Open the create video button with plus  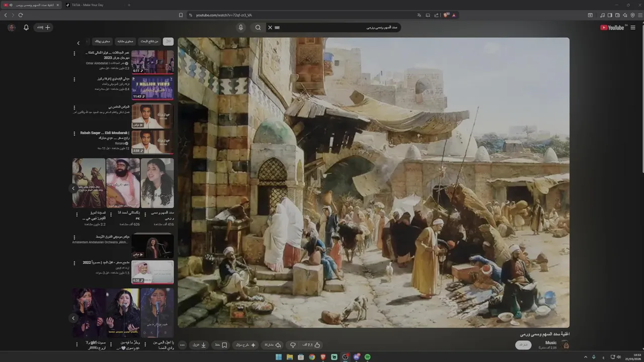coord(43,28)
